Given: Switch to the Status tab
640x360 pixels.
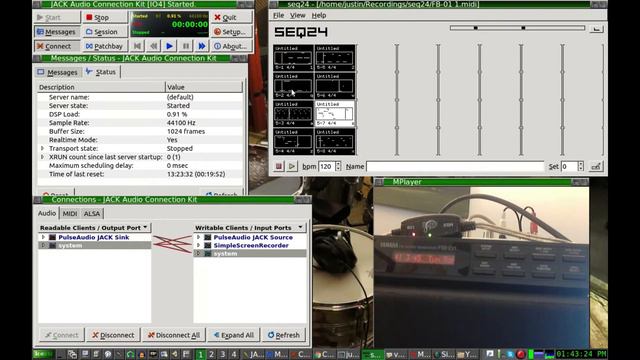Looking at the screenshot, I should (x=101, y=72).
